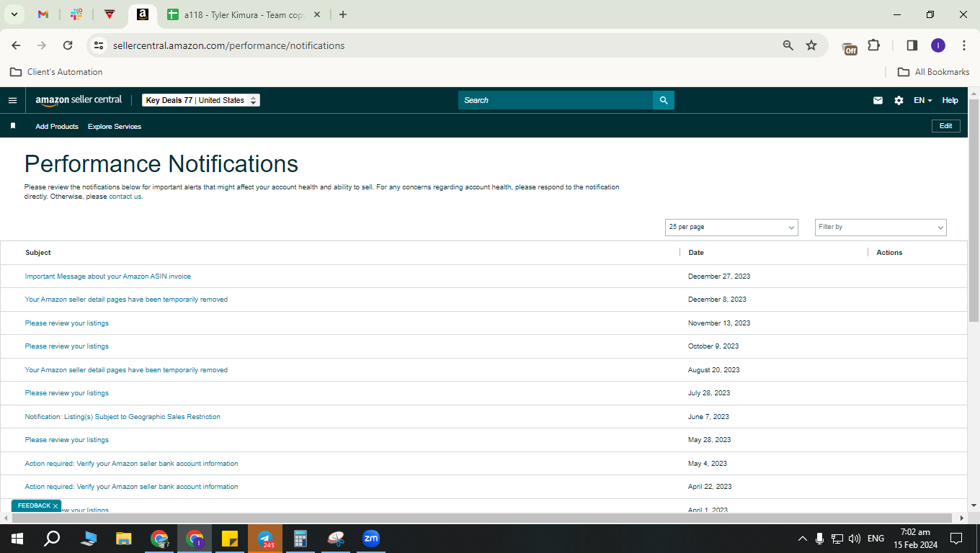Close the a118 Tyler Kimura tab
This screenshot has height=553, width=980.
pos(316,14)
